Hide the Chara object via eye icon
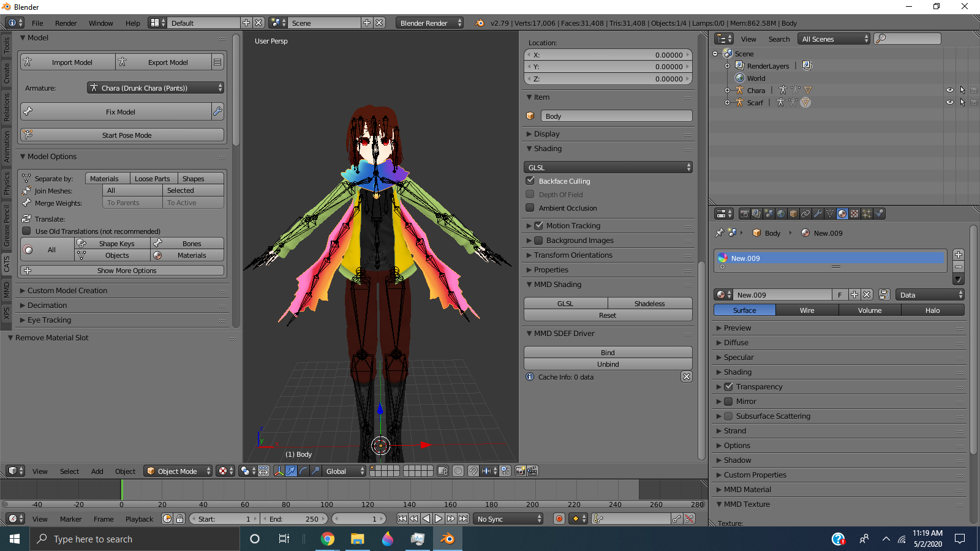The width and height of the screenshot is (980, 551). [x=949, y=90]
